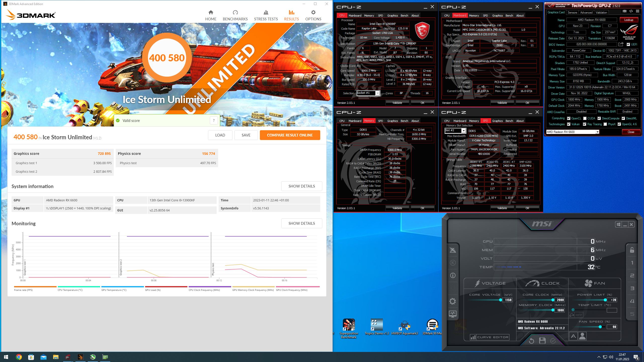Toggle Vulkan checkbox in GPU-Z
The image size is (644, 362).
(569, 124)
